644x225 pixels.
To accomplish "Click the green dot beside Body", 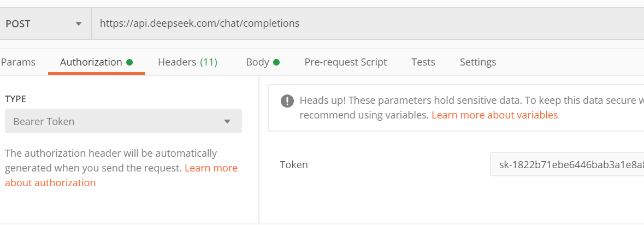I will click(276, 62).
